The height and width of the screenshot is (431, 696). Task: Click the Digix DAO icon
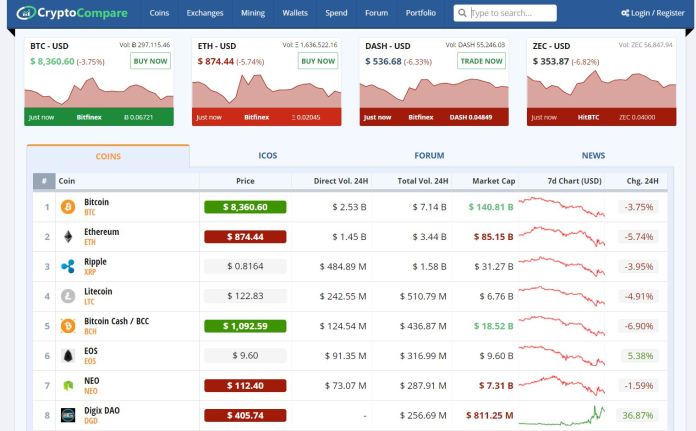68,415
